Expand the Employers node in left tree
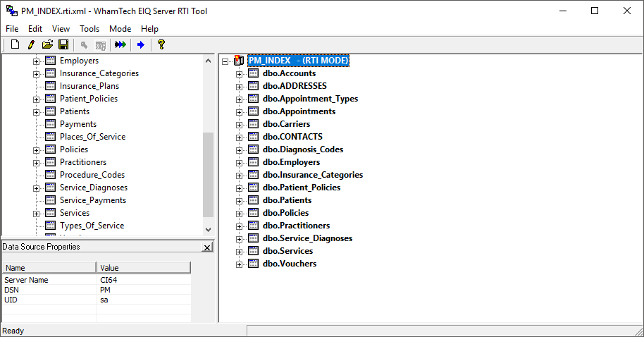The height and width of the screenshot is (337, 644). pos(36,61)
